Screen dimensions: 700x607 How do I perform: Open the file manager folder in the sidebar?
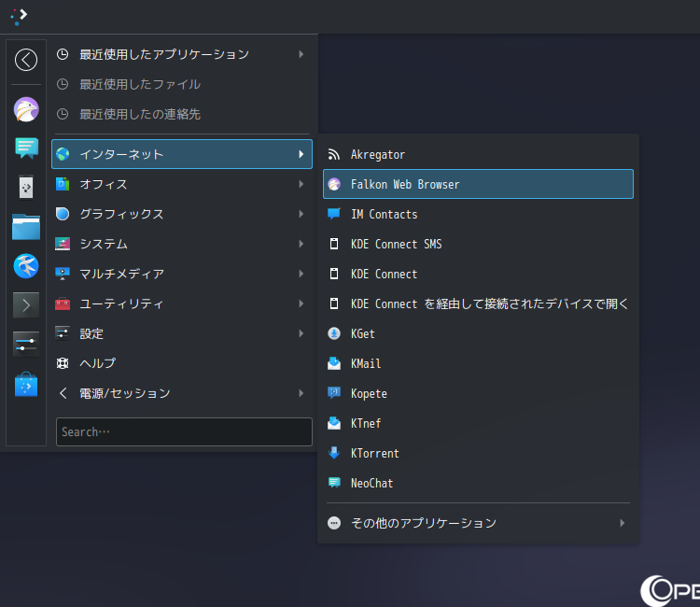click(26, 227)
